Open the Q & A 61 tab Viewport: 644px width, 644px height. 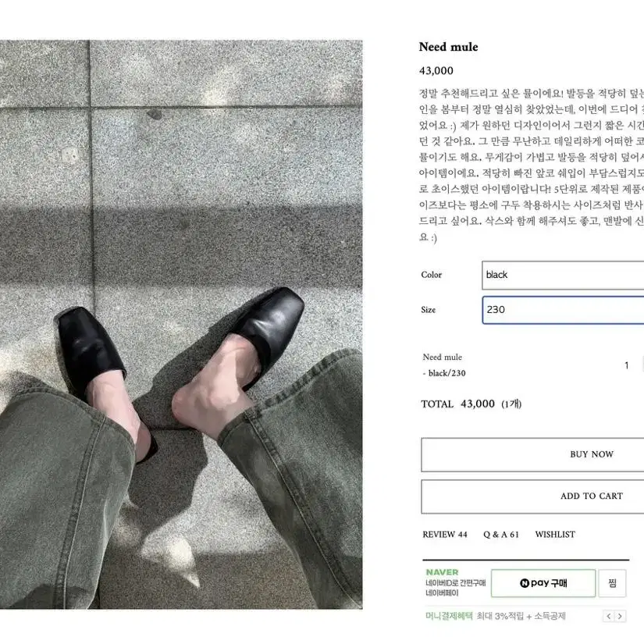click(x=501, y=535)
